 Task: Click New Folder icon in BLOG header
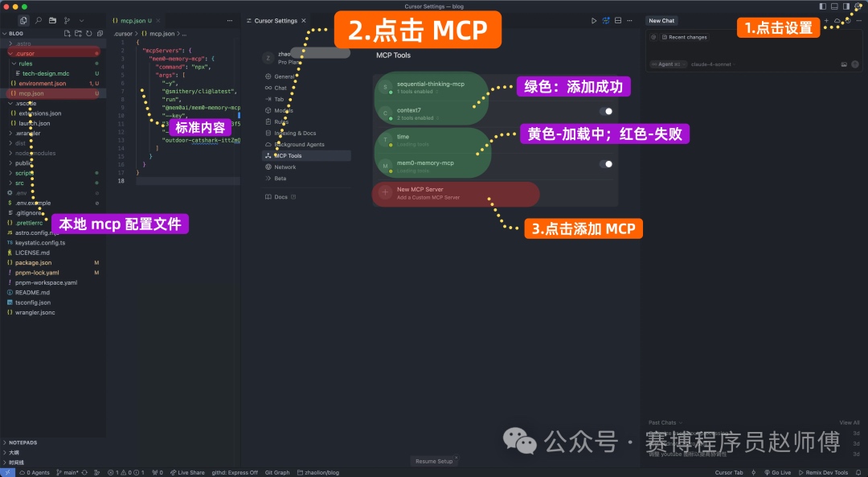78,33
